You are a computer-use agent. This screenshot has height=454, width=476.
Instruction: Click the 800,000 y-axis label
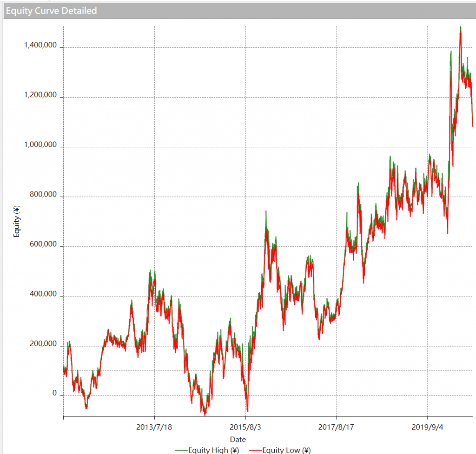45,195
